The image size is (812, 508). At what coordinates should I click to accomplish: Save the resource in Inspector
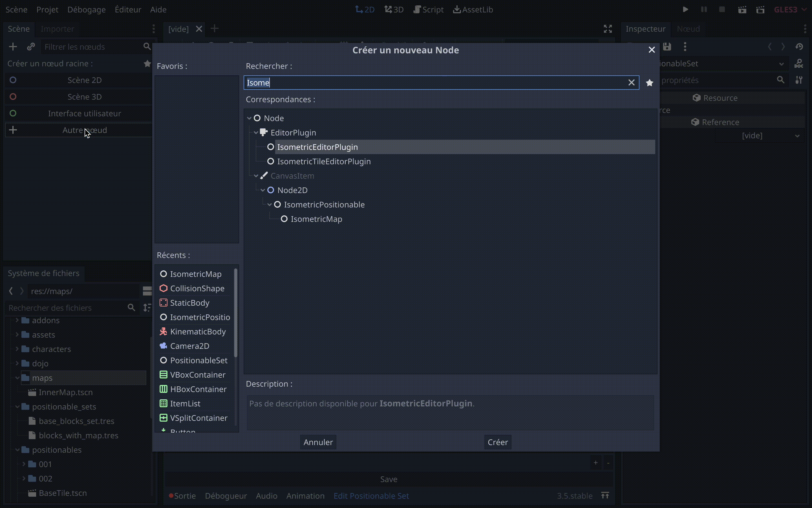(x=667, y=47)
